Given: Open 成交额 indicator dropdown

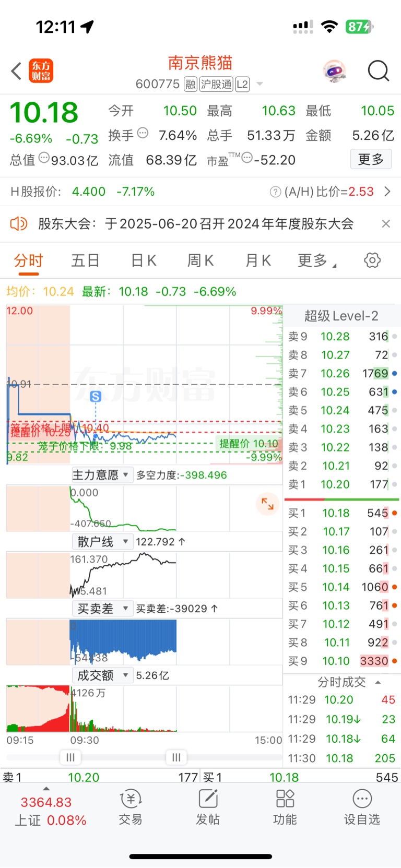Looking at the screenshot, I should [102, 675].
